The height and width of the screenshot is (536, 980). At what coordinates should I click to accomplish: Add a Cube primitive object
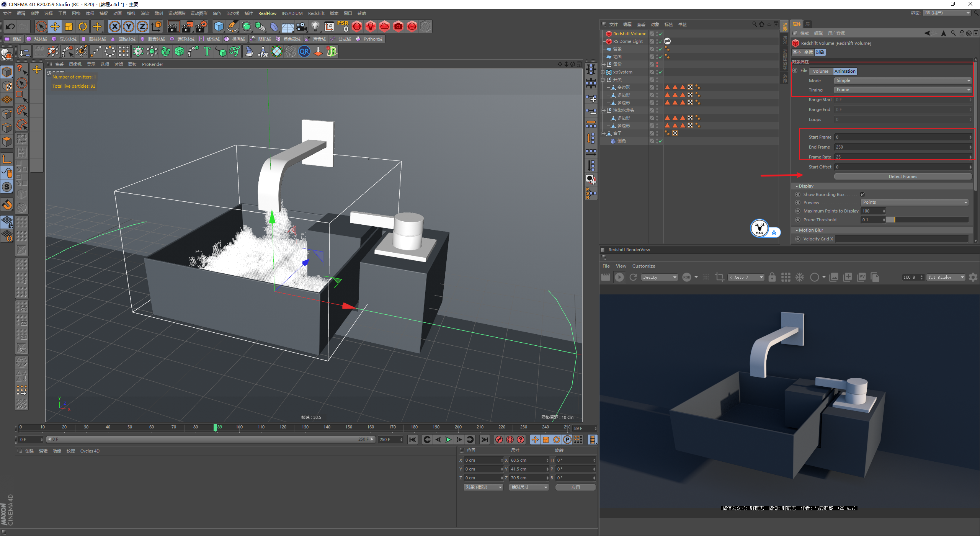219,26
